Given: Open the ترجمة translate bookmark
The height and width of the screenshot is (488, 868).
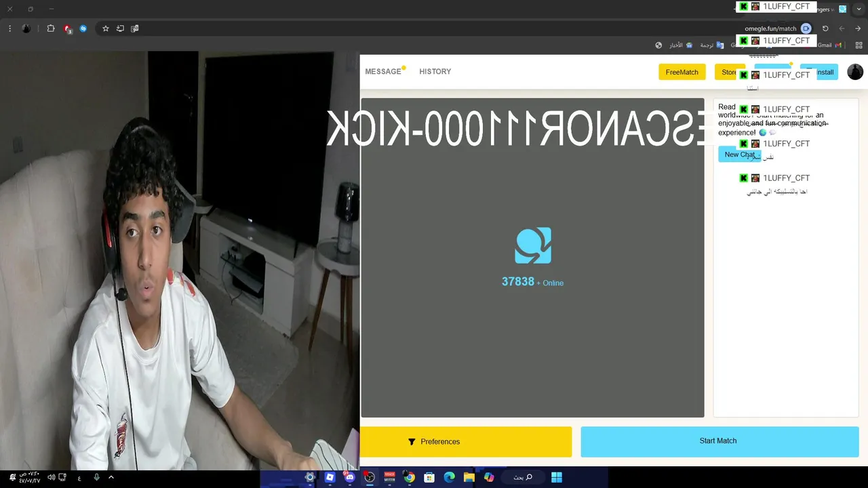Looking at the screenshot, I should (712, 45).
